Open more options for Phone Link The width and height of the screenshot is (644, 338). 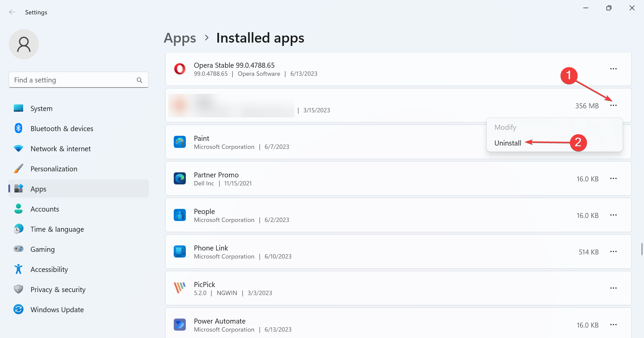point(613,251)
